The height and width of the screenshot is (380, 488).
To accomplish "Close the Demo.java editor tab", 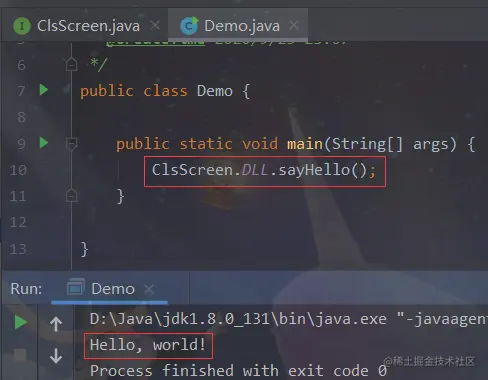I will tap(294, 25).
